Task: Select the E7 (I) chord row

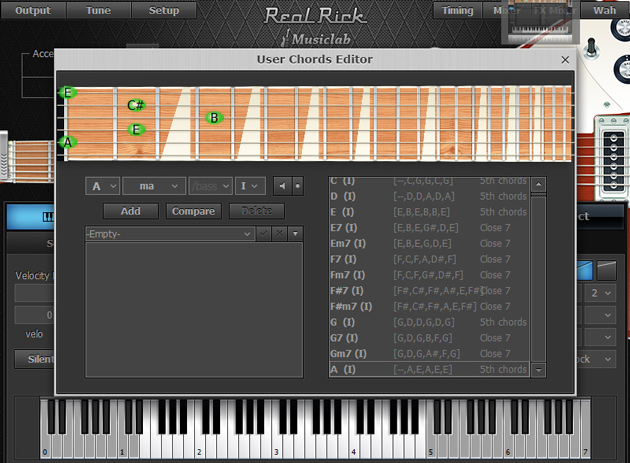Action: pyautogui.click(x=429, y=227)
